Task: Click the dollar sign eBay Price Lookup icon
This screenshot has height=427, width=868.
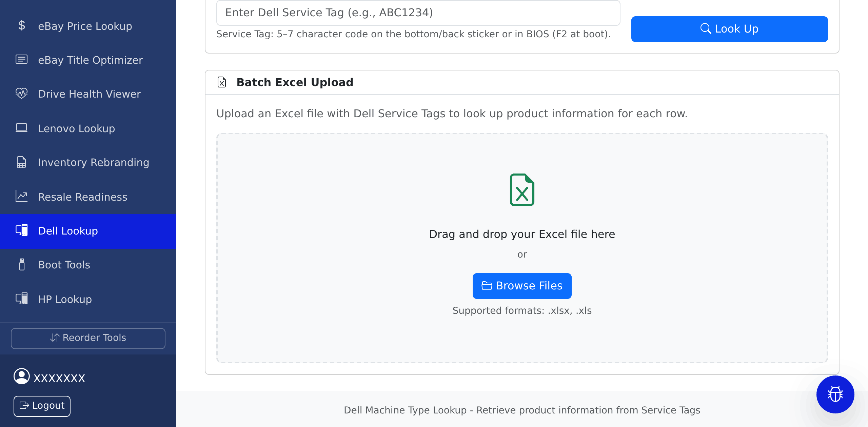Action: (x=22, y=25)
